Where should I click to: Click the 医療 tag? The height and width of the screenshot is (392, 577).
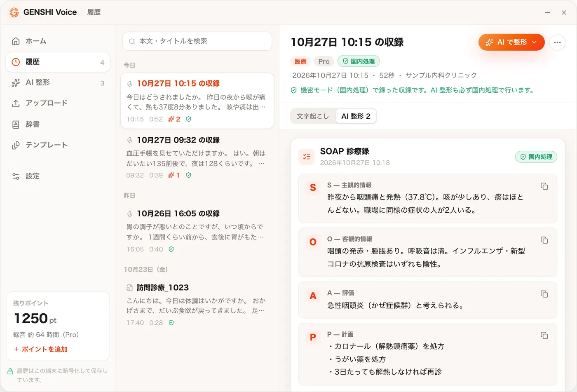(x=300, y=61)
